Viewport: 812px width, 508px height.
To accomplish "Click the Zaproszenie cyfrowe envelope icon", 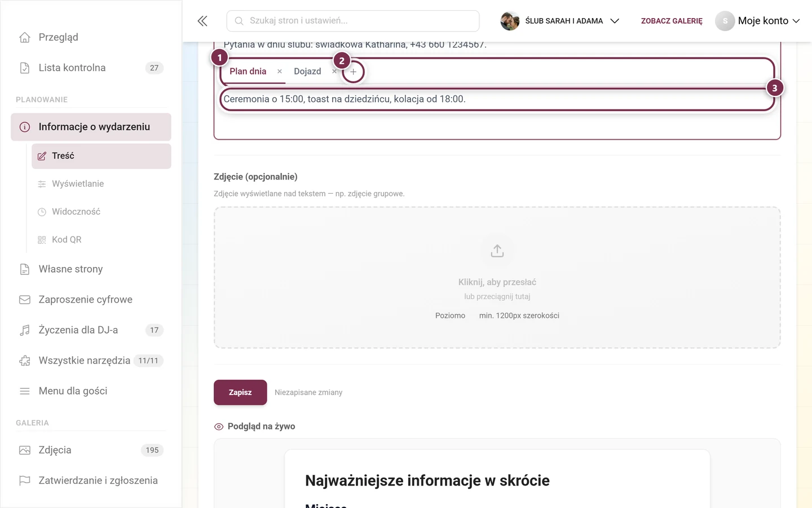I will tap(25, 300).
